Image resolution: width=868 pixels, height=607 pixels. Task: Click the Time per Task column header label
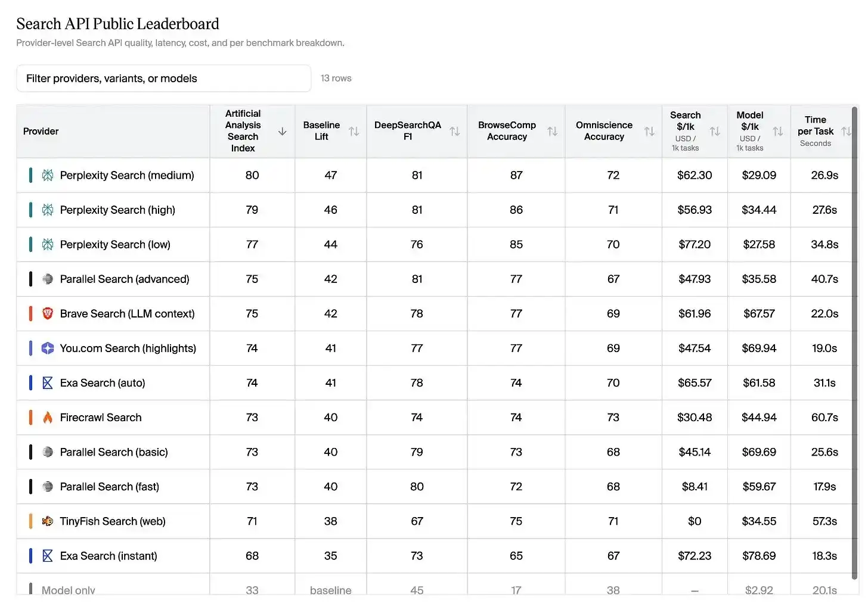click(816, 126)
